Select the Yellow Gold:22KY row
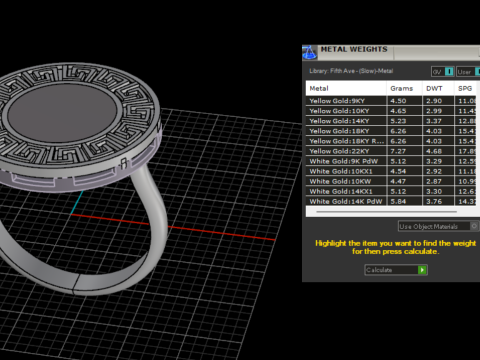 click(x=391, y=151)
